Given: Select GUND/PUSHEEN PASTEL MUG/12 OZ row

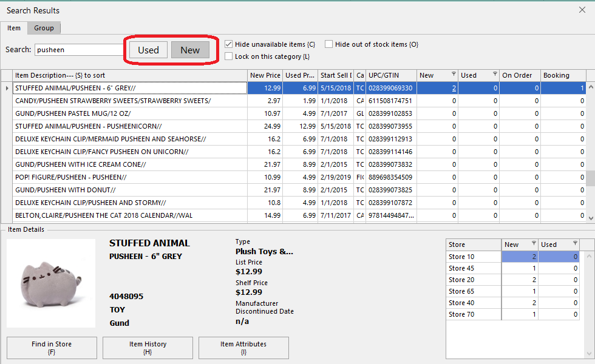Looking at the screenshot, I should (299, 113).
